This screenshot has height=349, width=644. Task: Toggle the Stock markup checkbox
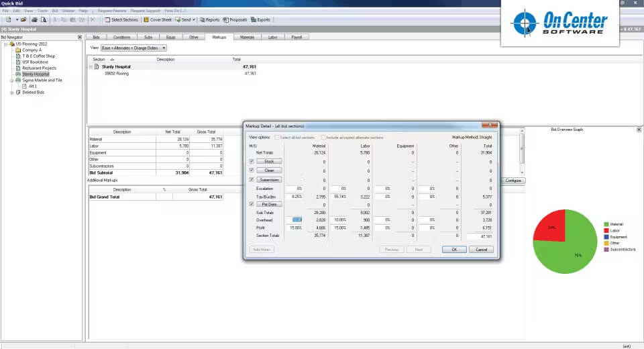click(x=252, y=161)
